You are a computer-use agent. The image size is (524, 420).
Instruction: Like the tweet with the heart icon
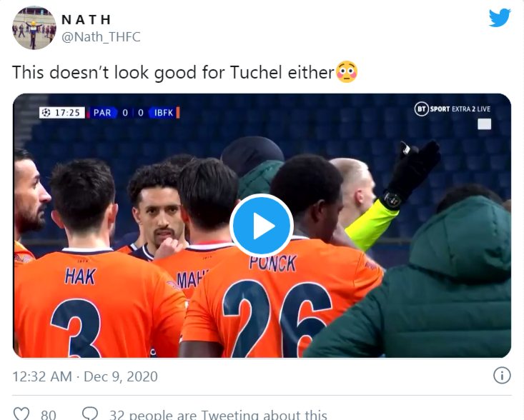pos(22,414)
